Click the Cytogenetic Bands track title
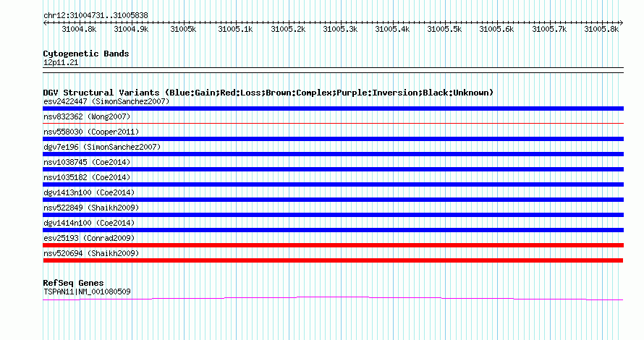Viewport: 644px width, 340px height. 86,54
